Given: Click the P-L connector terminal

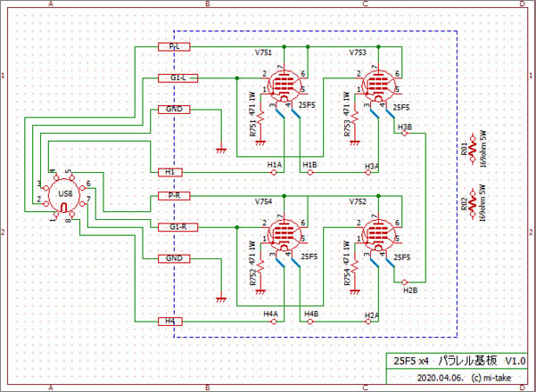Looking at the screenshot, I should [x=174, y=45].
